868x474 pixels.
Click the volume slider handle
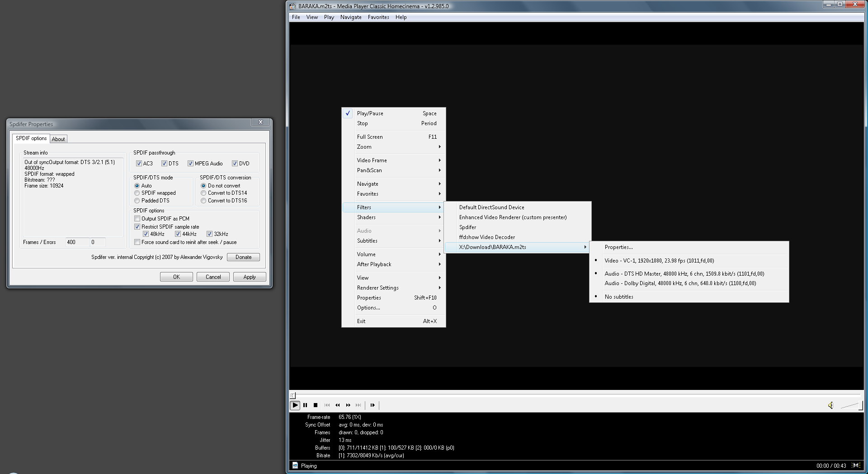tap(860, 405)
